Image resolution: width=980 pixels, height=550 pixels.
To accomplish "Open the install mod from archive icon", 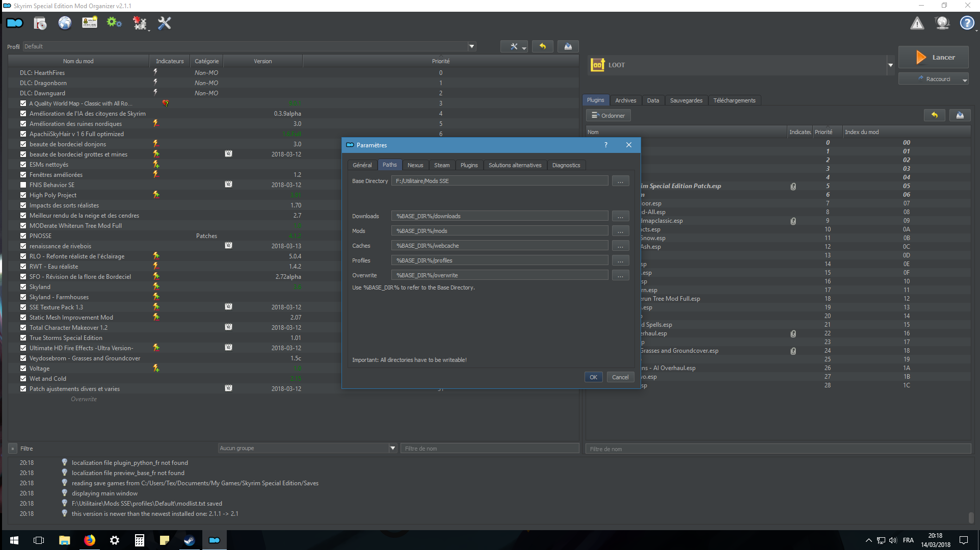I will coord(40,23).
